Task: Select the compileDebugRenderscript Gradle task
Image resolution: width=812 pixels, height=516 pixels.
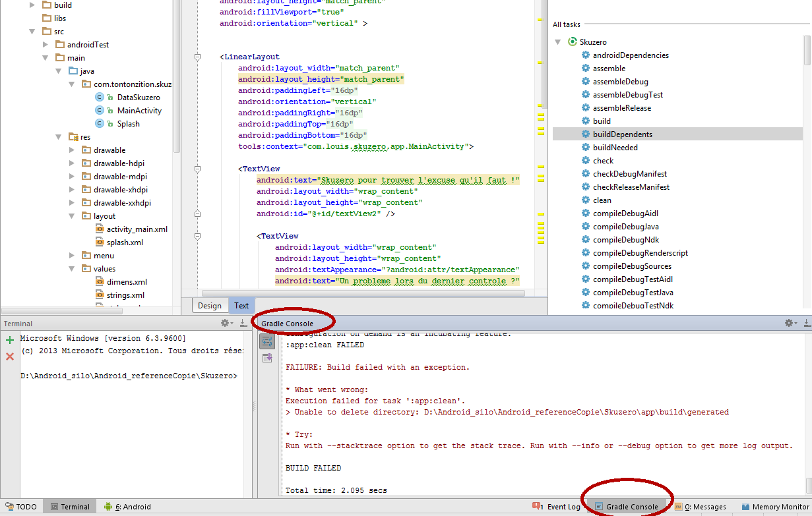Action: point(640,253)
